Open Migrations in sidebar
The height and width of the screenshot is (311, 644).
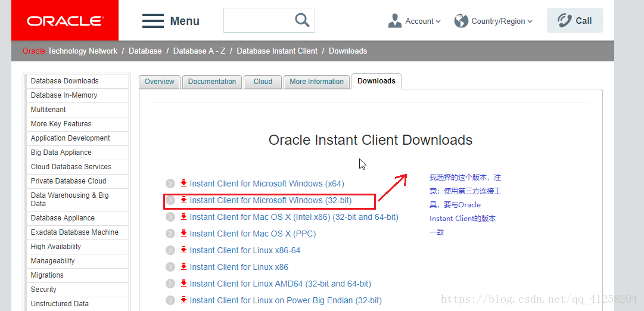coord(77,275)
